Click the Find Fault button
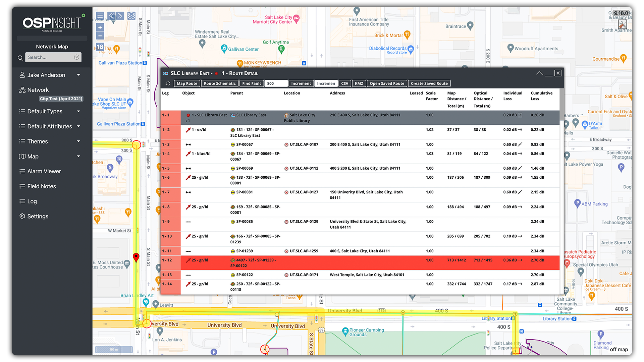Image resolution: width=644 pixels, height=362 pixels. [x=252, y=83]
